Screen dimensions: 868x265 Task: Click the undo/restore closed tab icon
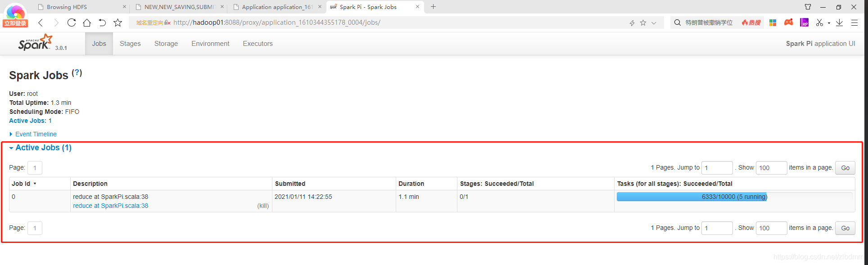(102, 22)
